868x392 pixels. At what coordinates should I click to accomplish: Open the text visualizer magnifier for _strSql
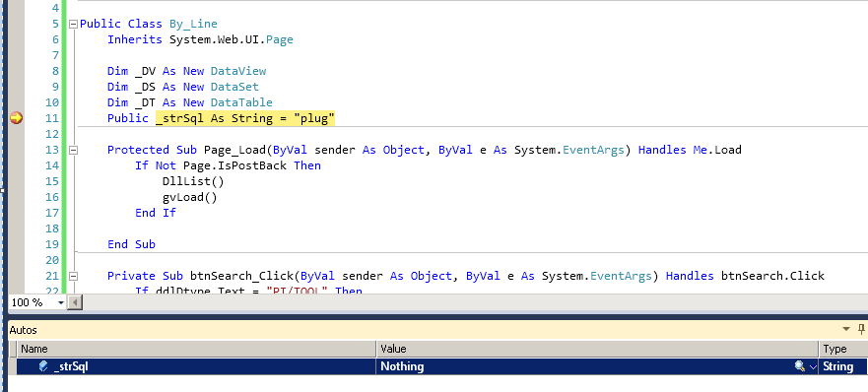[x=799, y=366]
